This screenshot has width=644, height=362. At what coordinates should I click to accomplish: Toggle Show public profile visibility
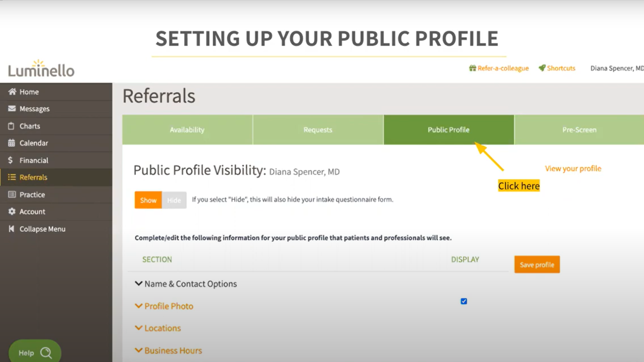(x=148, y=200)
